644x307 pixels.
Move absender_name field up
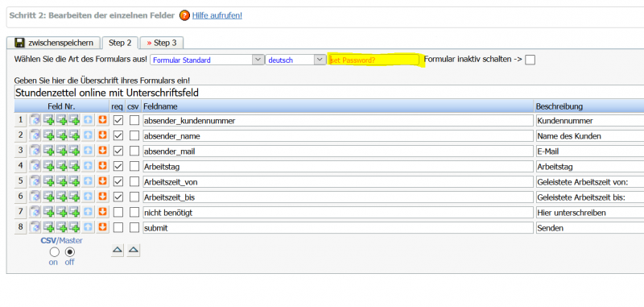pyautogui.click(x=89, y=135)
